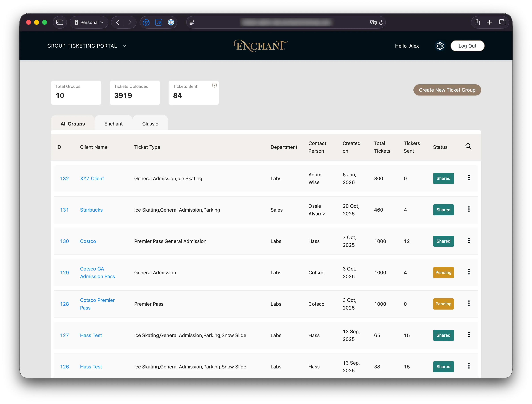The height and width of the screenshot is (404, 532).
Task: Go forward in browser history
Action: pyautogui.click(x=130, y=22)
